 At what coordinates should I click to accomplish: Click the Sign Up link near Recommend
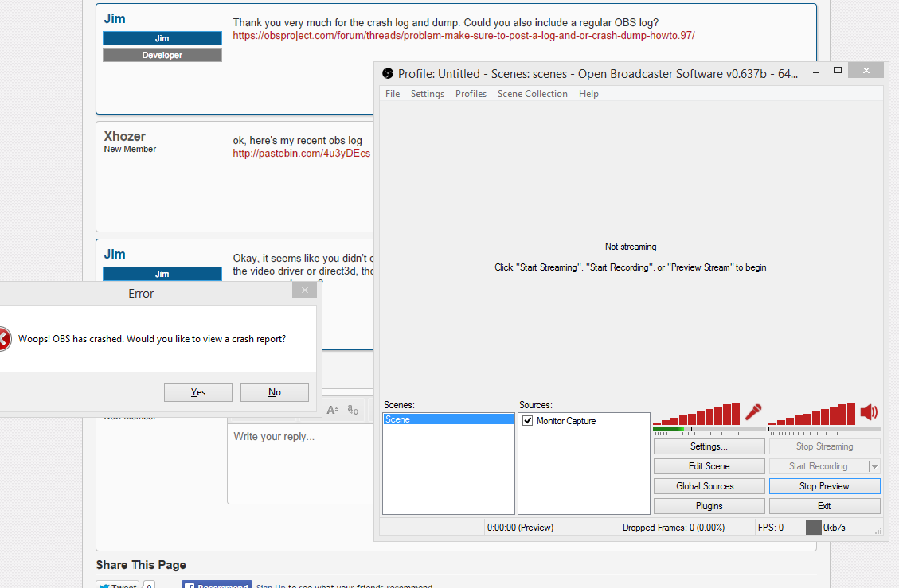[x=271, y=586]
